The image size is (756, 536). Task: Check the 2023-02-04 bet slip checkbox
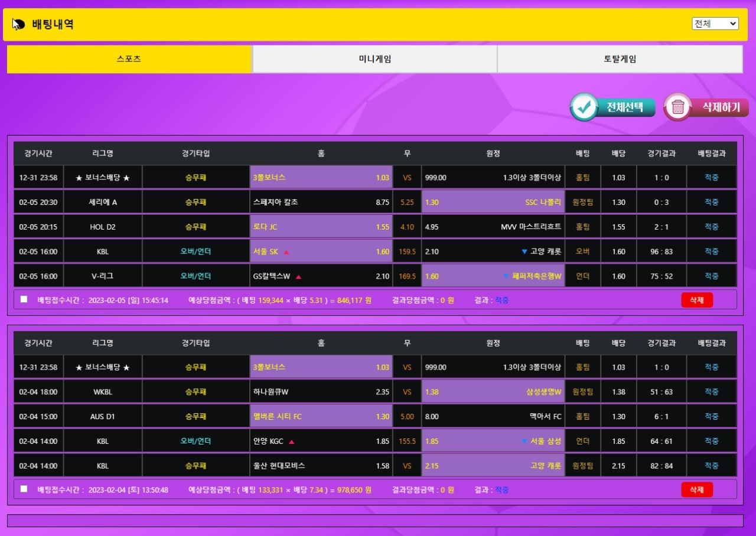[x=24, y=489]
